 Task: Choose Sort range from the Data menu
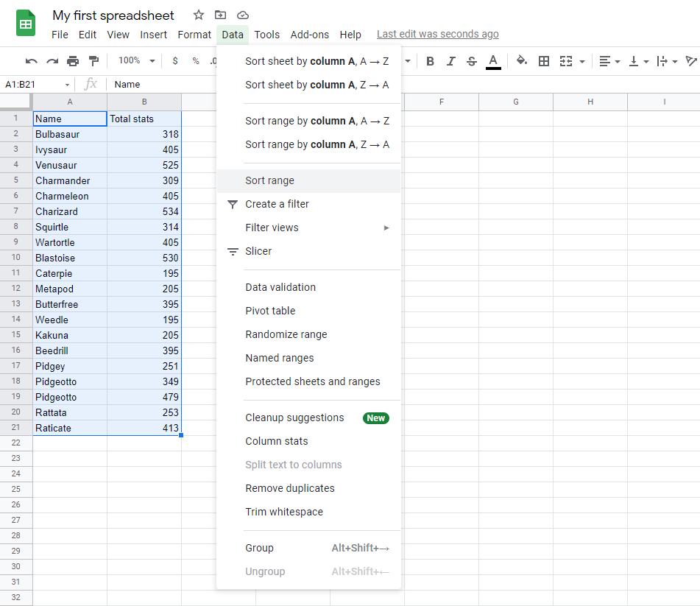pos(270,180)
